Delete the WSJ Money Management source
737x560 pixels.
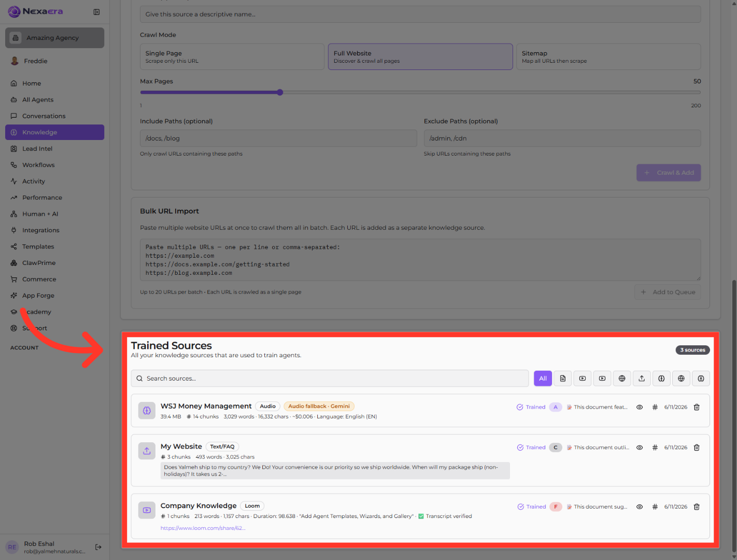(697, 407)
